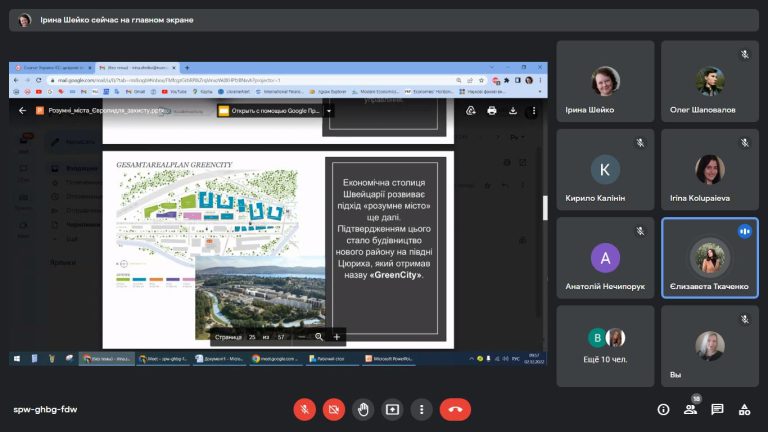Select Ірина Шейко's participant tile
The width and height of the screenshot is (768, 432).
point(605,81)
